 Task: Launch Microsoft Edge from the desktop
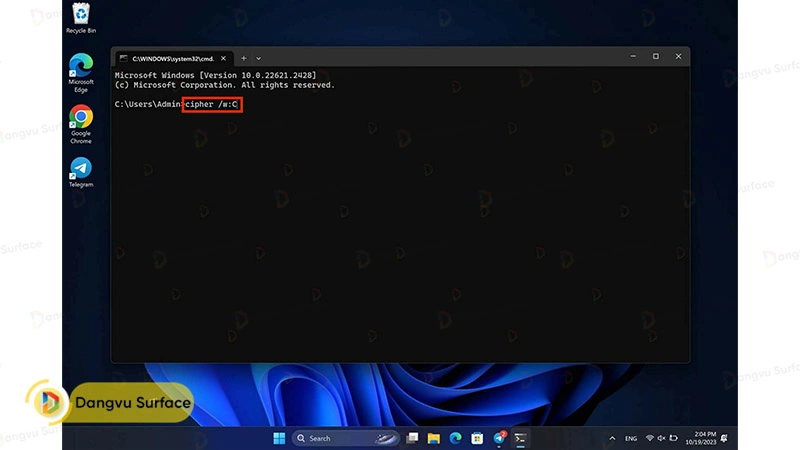click(x=80, y=70)
